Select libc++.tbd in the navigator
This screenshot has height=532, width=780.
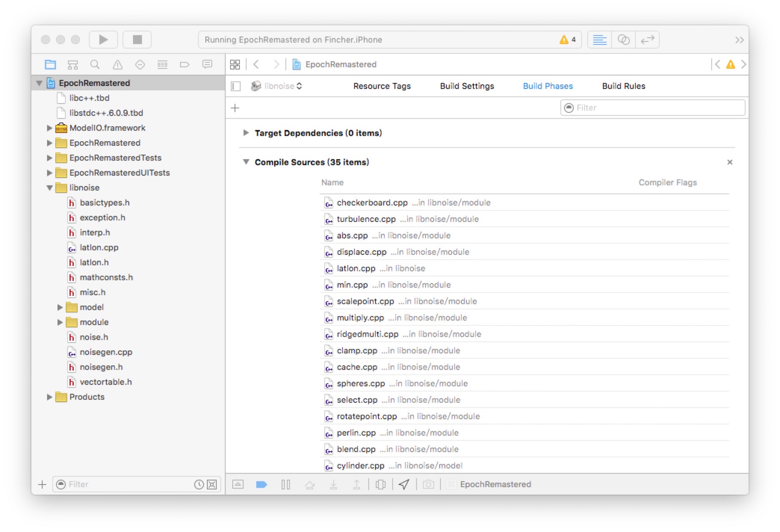128,98
